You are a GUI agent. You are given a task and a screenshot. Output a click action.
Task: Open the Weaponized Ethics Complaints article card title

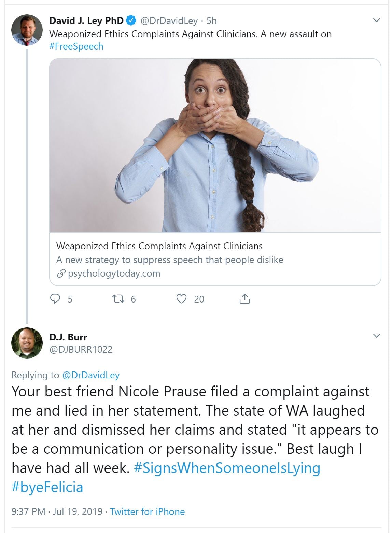(x=159, y=246)
